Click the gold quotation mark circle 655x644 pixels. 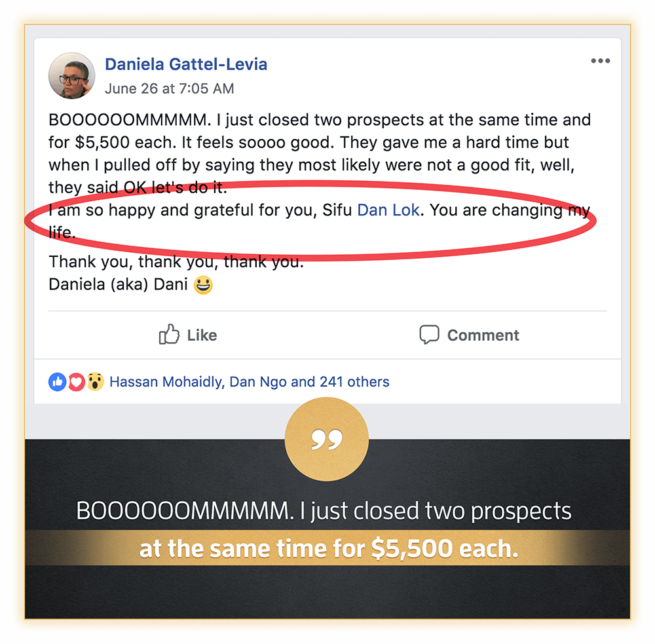point(327,439)
